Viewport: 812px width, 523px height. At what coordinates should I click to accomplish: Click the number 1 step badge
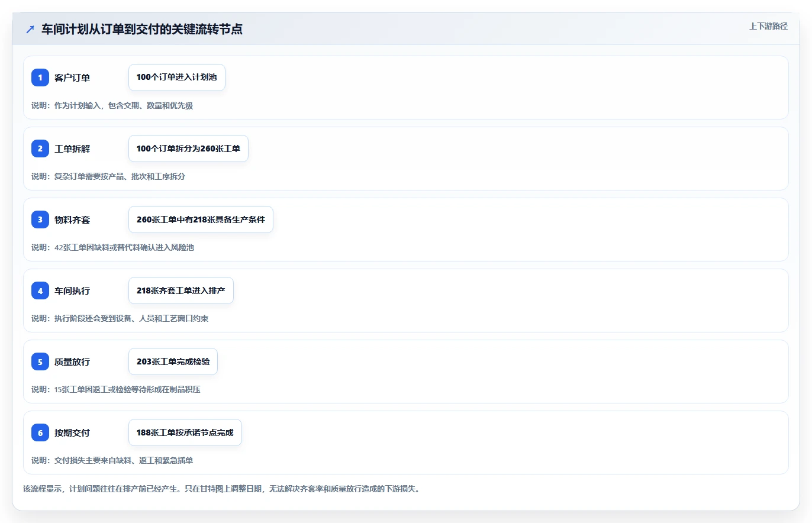tap(40, 78)
